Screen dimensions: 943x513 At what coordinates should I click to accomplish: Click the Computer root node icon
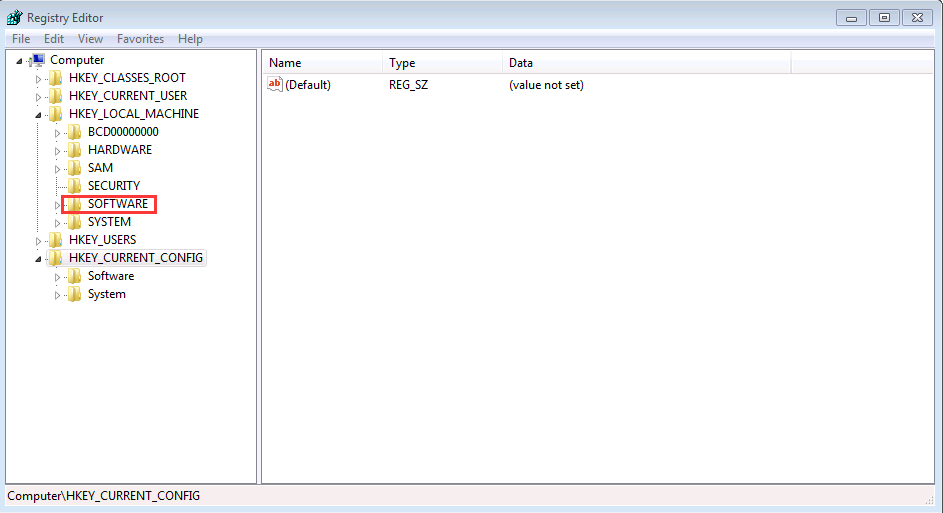pyautogui.click(x=37, y=60)
